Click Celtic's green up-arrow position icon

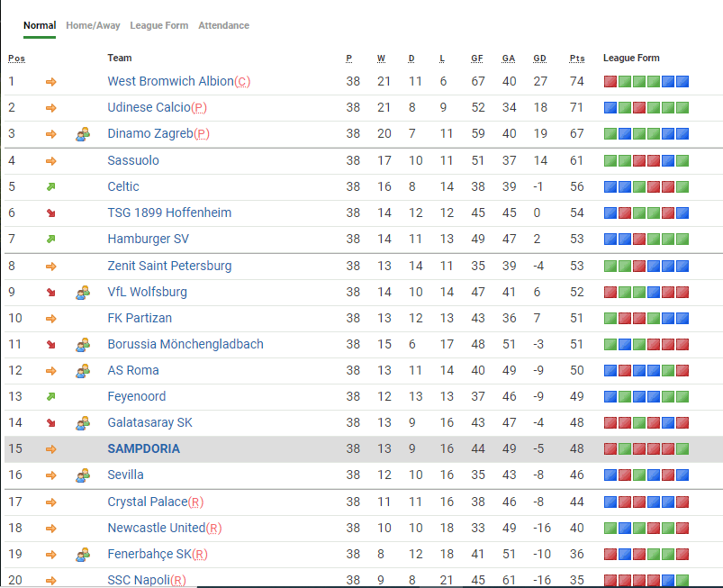[x=51, y=187]
